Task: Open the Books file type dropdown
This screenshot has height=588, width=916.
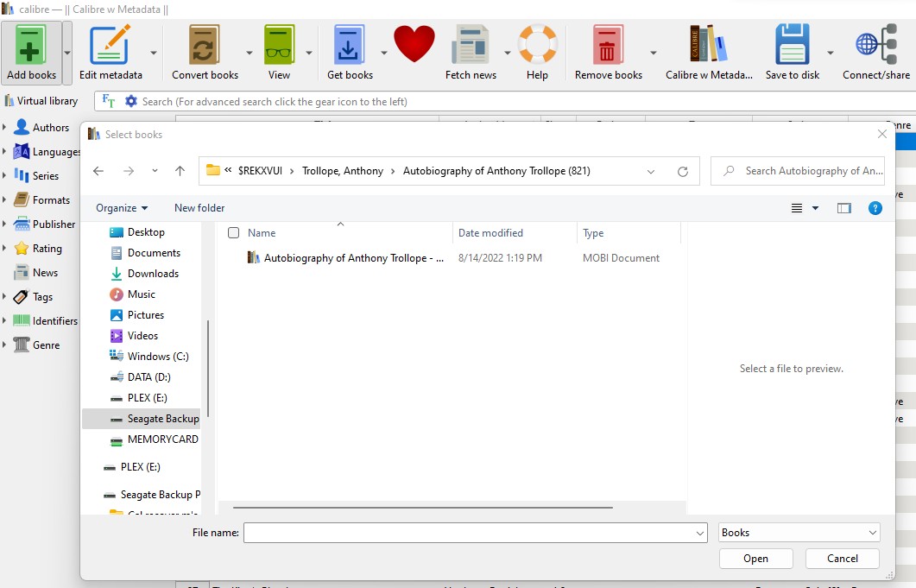Action: coord(799,533)
